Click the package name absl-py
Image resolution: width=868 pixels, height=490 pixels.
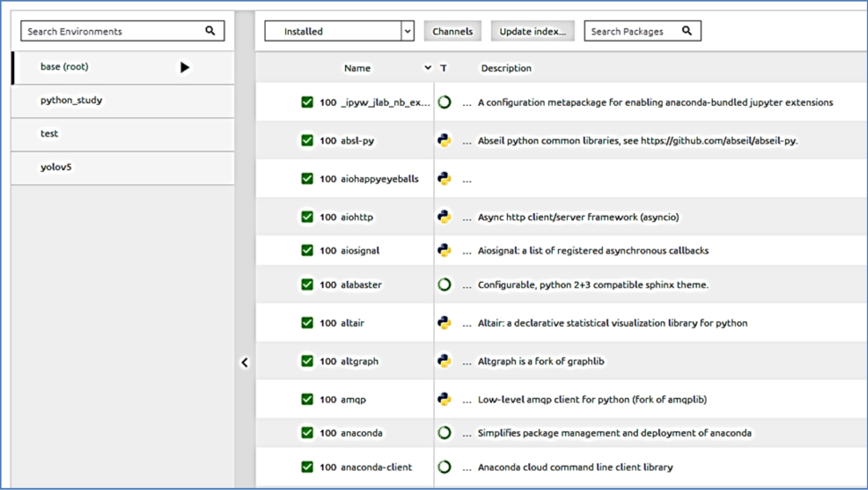point(358,140)
